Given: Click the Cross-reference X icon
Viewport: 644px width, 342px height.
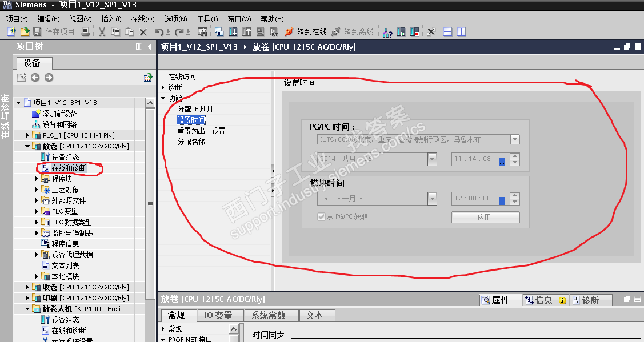Looking at the screenshot, I should (431, 31).
